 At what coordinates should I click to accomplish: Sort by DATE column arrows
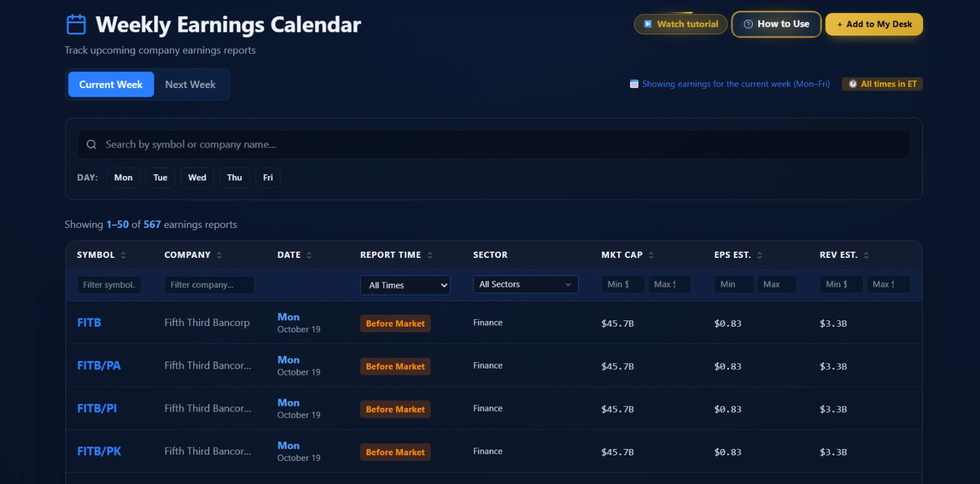point(309,255)
